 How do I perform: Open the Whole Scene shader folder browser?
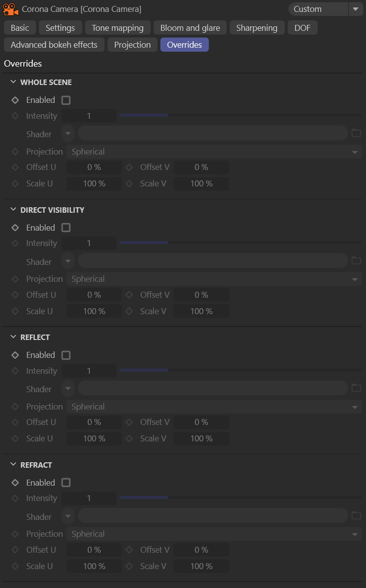pyautogui.click(x=356, y=133)
